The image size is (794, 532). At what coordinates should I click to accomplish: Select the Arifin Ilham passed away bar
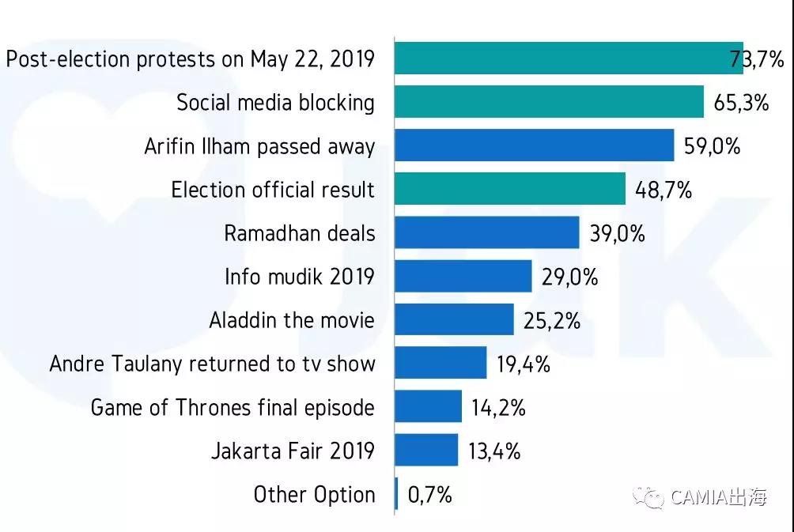click(534, 146)
